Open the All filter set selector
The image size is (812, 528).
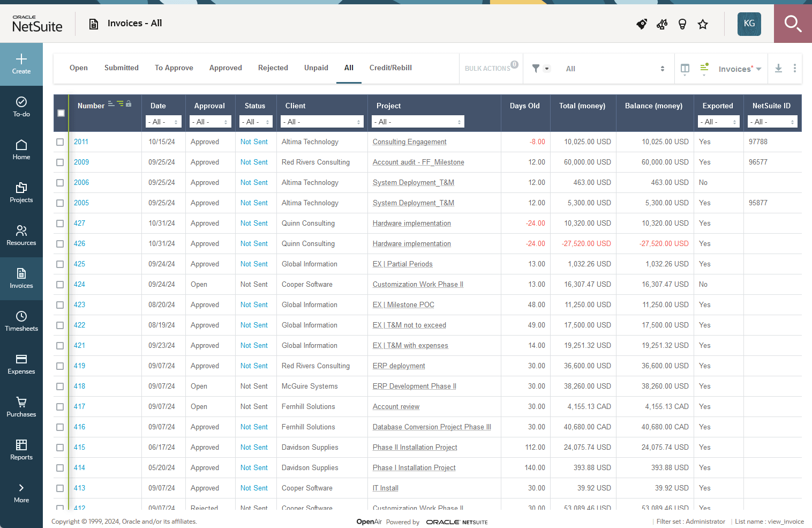click(x=615, y=69)
